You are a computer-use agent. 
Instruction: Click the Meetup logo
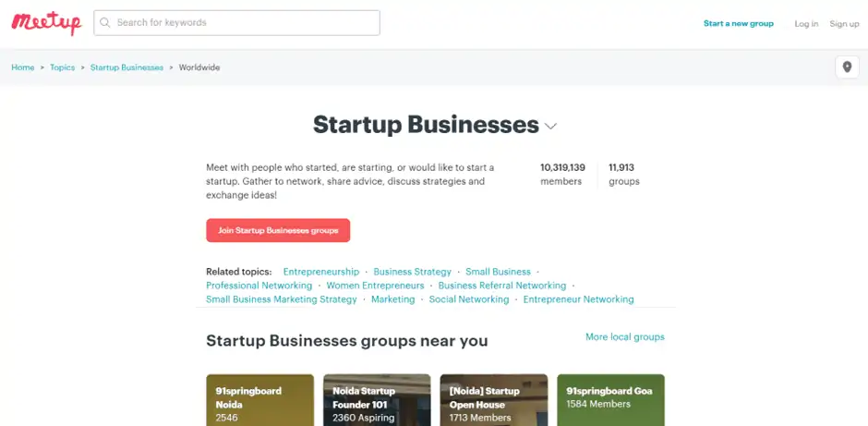[x=46, y=23]
